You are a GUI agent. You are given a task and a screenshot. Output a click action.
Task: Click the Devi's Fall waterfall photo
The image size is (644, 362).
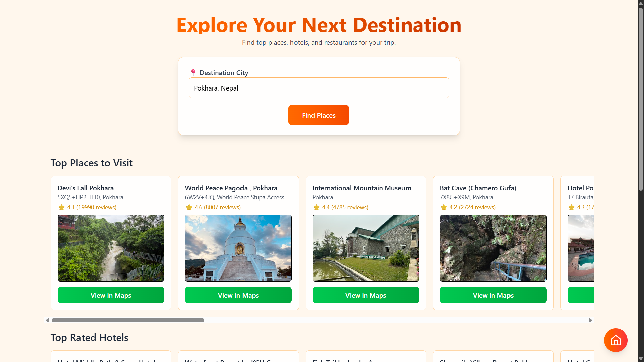(x=111, y=248)
